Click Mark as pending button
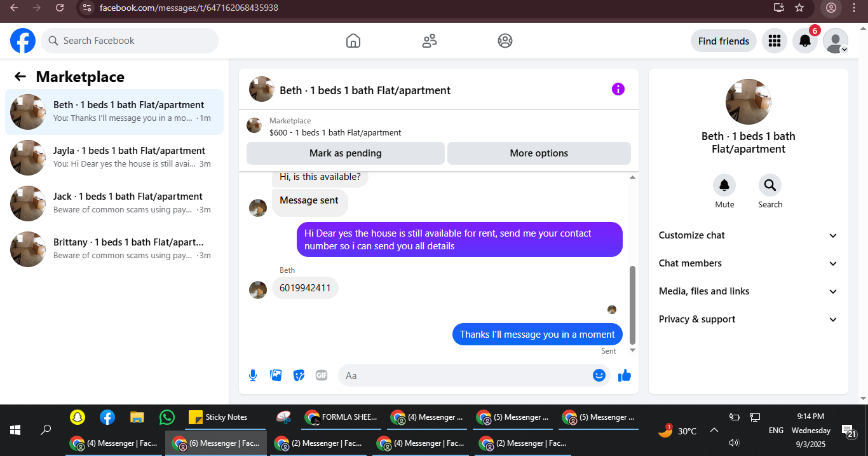 point(346,153)
